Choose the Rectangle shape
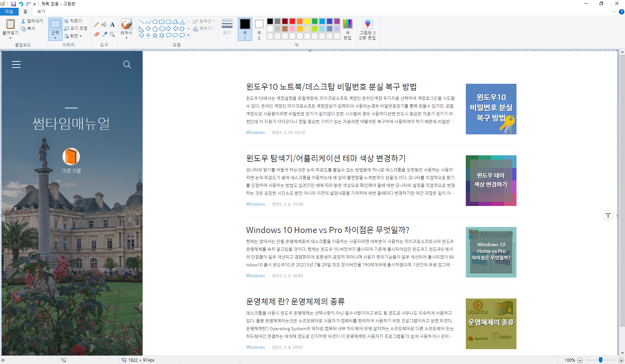The height and width of the screenshot is (364, 625). point(162,22)
